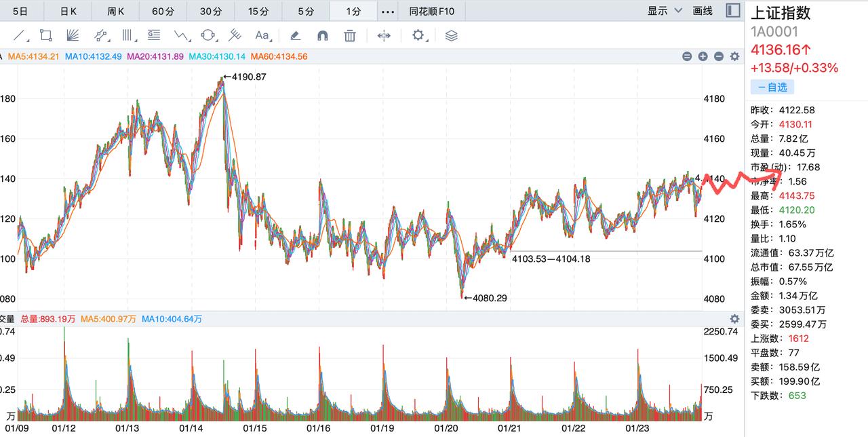The image size is (868, 437).
Task: Click the current price 4136.16
Action: coord(780,50)
